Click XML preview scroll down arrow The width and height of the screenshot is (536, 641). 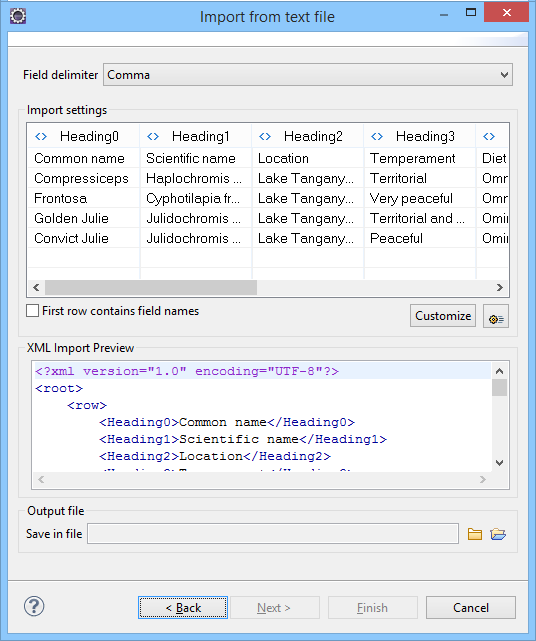(499, 463)
